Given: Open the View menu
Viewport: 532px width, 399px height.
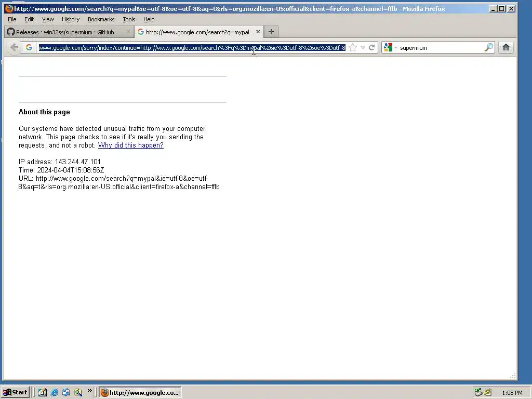Looking at the screenshot, I should [x=48, y=19].
